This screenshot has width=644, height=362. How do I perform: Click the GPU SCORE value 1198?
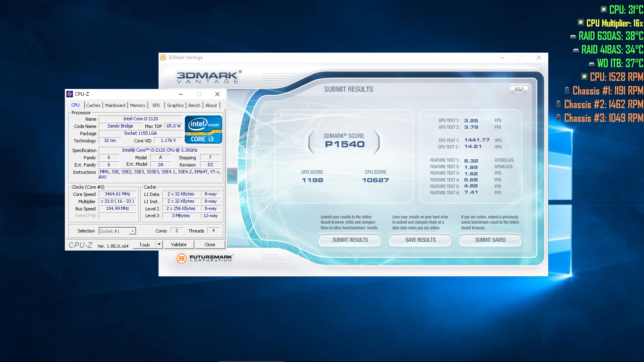click(313, 180)
